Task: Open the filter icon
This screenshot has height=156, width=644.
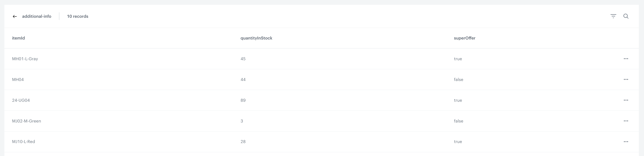Action: click(613, 16)
